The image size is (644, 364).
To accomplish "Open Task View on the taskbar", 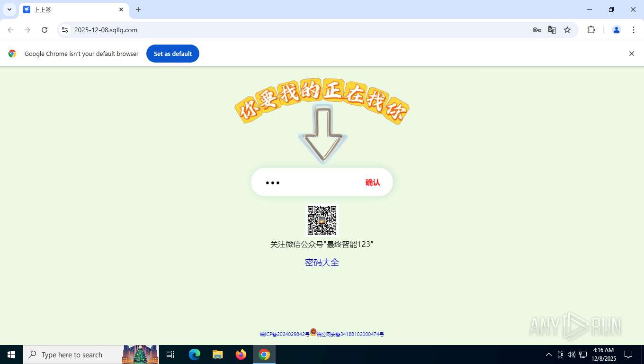I will coord(170,355).
